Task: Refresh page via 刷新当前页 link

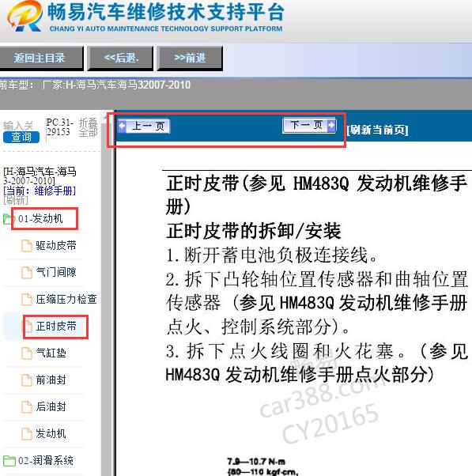Action: click(x=377, y=130)
